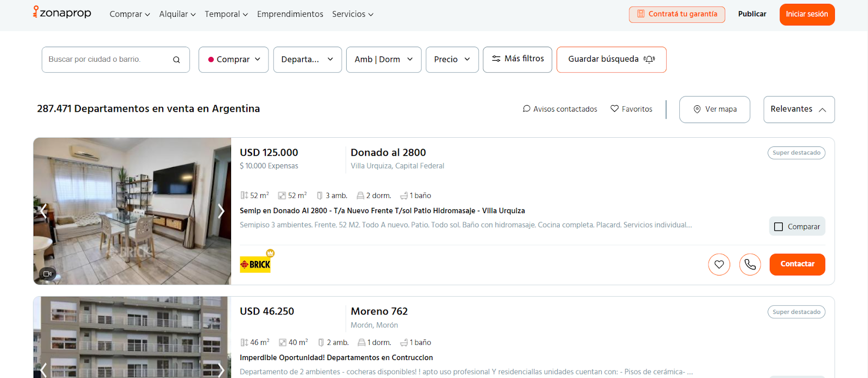868x378 pixels.
Task: Click the BRICK agency logo
Action: tap(256, 264)
